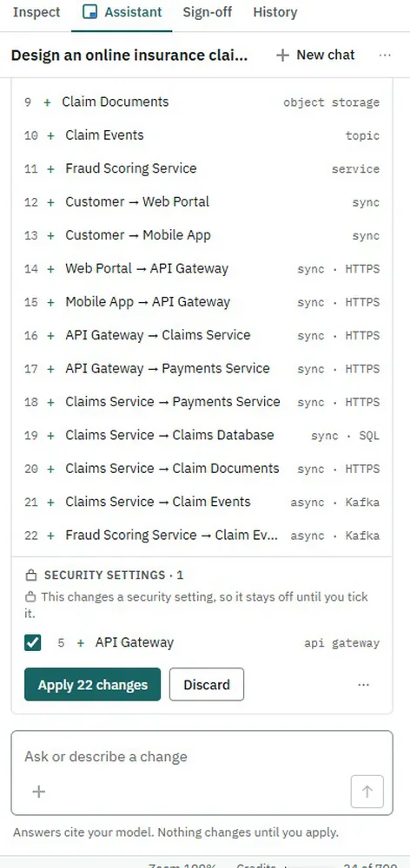Open the Sign-off tab
This screenshot has width=410, height=868.
point(208,12)
